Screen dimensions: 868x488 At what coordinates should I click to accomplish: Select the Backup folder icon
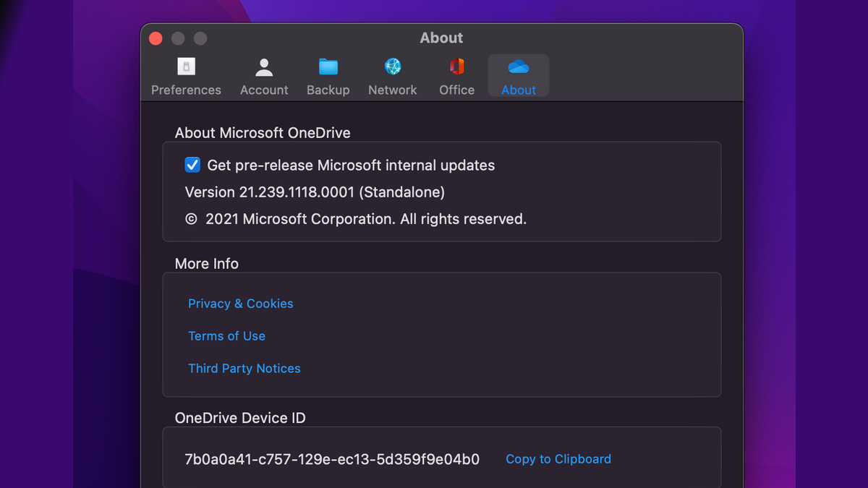pos(328,67)
